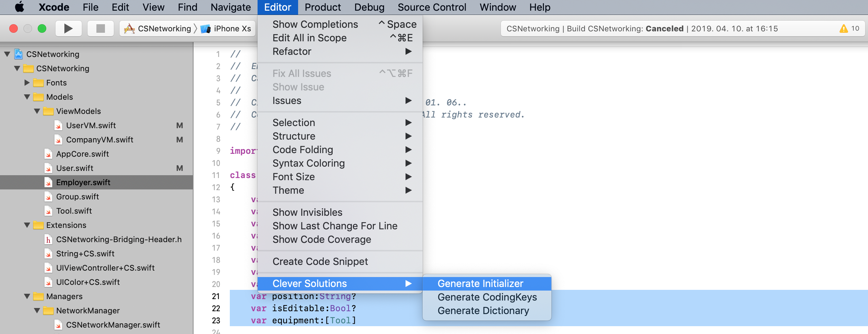Click the CSNetworkManager.swift file icon

tap(58, 325)
